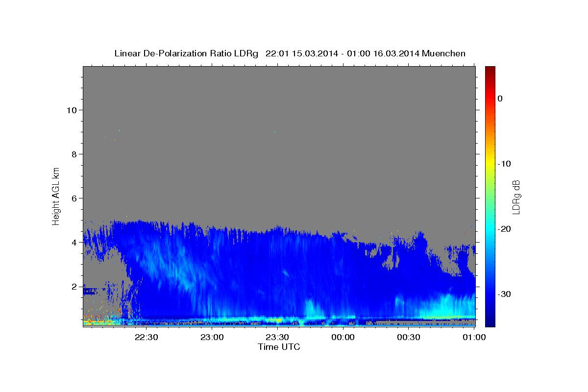Viewport: 588px width, 392px height.
Task: Click the 00:00 time tick label
Action: coord(343,338)
